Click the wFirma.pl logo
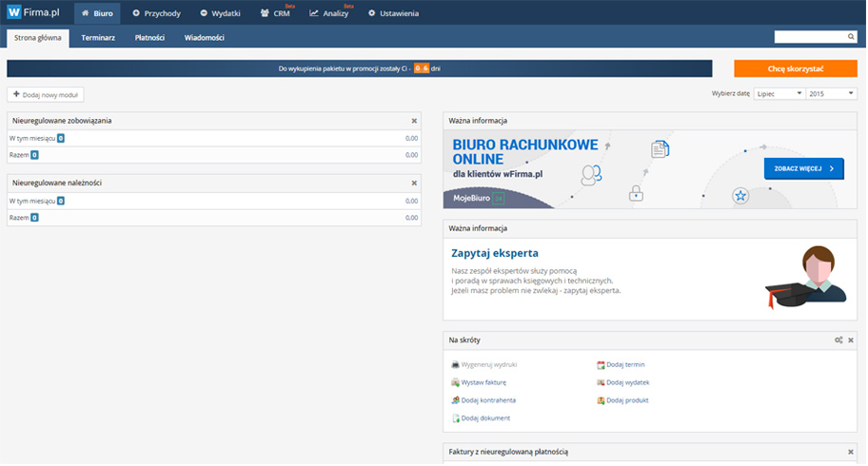Screen dimensions: 868x466 (x=34, y=13)
